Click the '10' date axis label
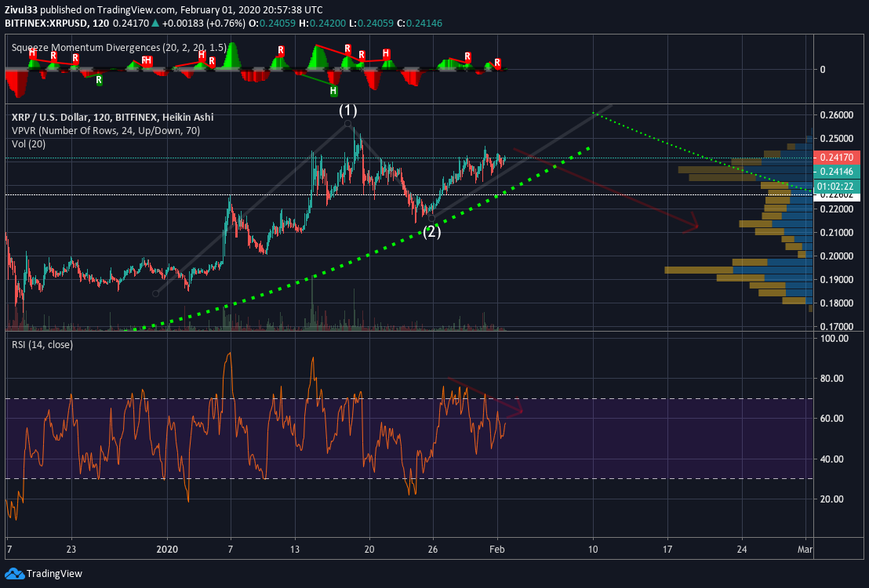Viewport: 869px width, 588px height. 593,550
